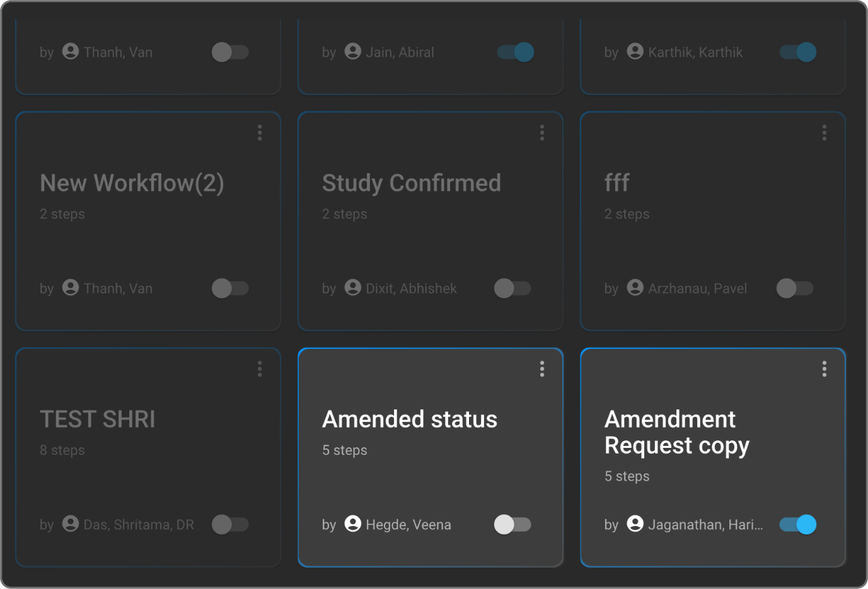Click the profile icon next to Jaganathan, Hari

635,524
